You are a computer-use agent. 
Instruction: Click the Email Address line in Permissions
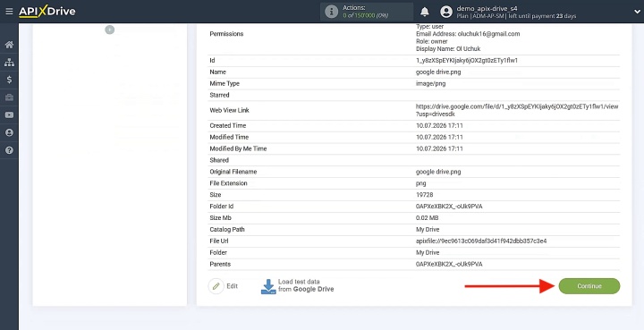tap(468, 34)
